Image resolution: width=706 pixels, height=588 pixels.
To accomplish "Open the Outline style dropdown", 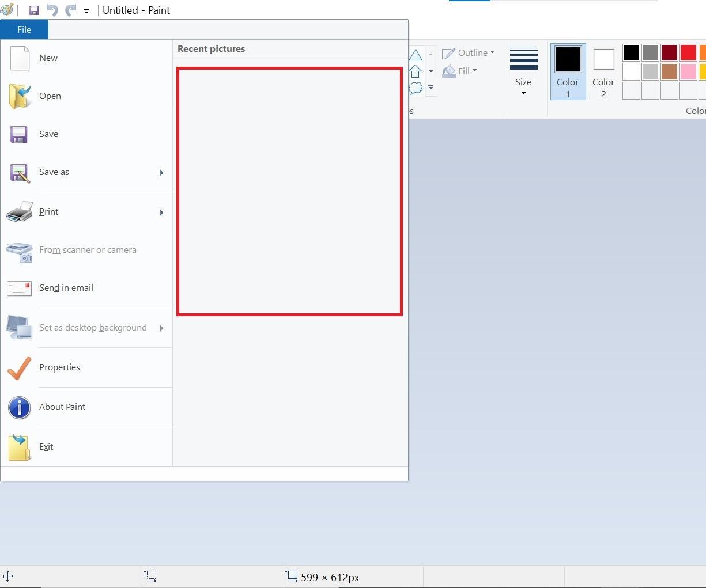I will point(469,52).
